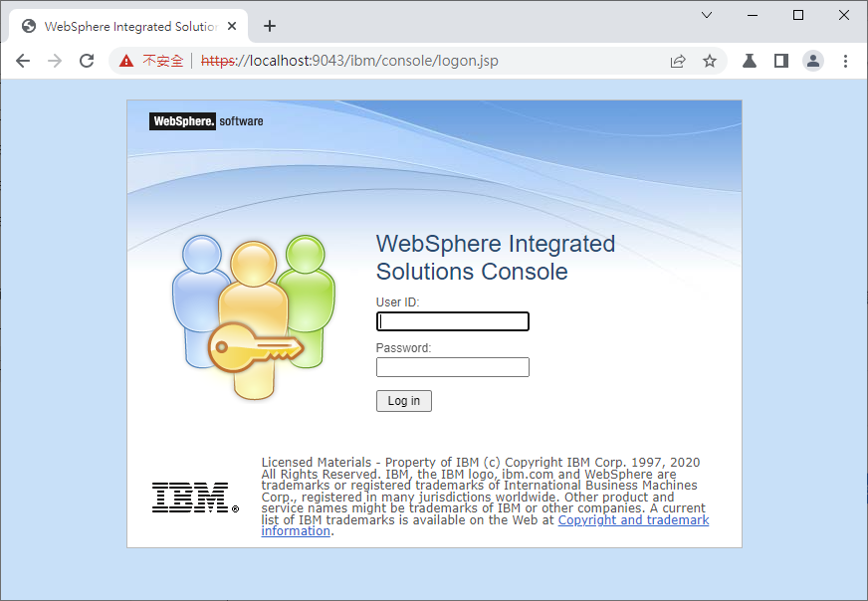Screen dimensions: 868x601
Task: Toggle the browser side panel icon
Action: pos(781,61)
